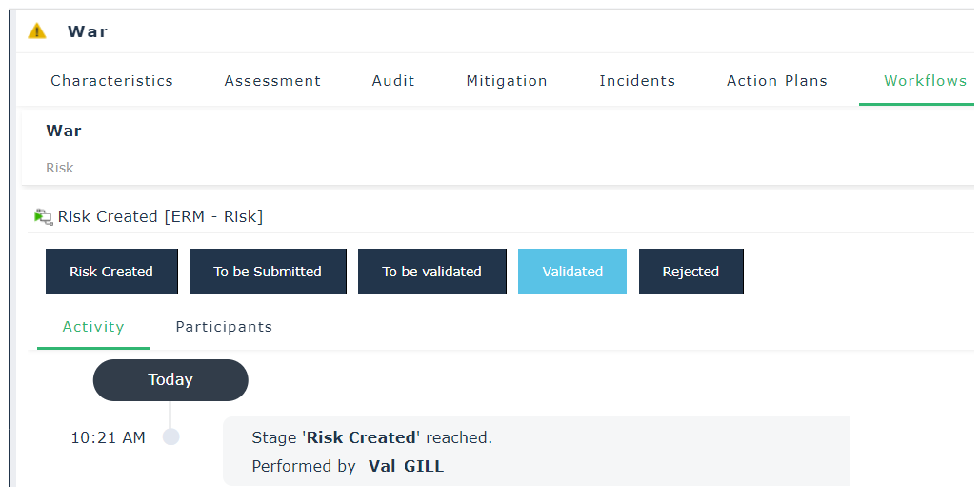Viewport: 980px width, 487px height.
Task: Choose the Rejected stage button
Action: click(x=690, y=272)
